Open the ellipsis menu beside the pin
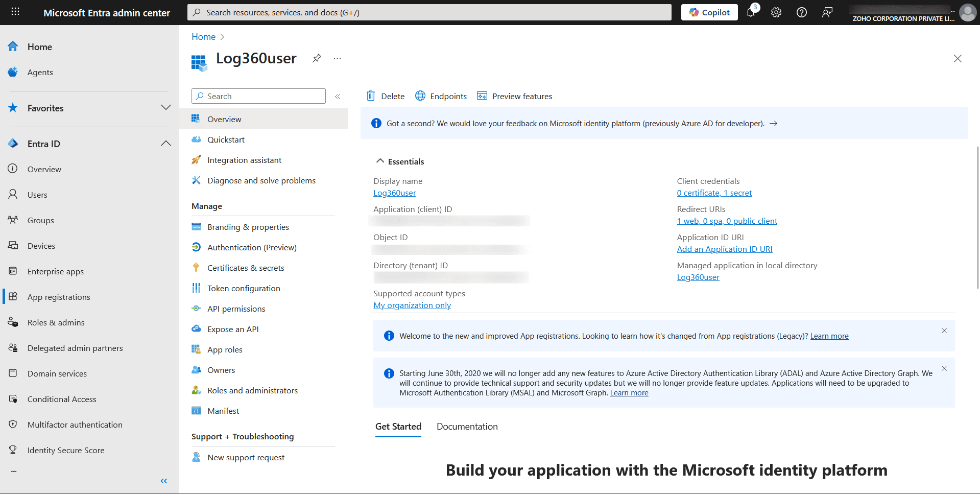The image size is (980, 494). coord(337,58)
